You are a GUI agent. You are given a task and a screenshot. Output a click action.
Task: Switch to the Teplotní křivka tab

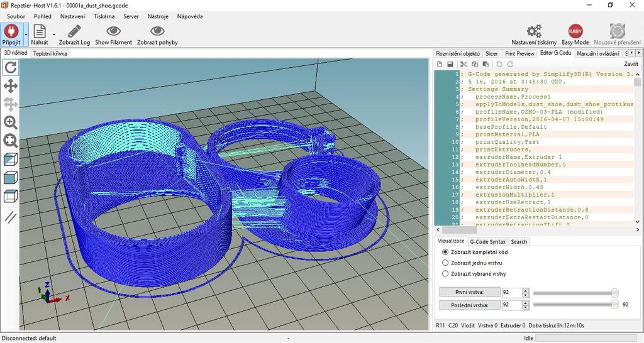tap(50, 53)
